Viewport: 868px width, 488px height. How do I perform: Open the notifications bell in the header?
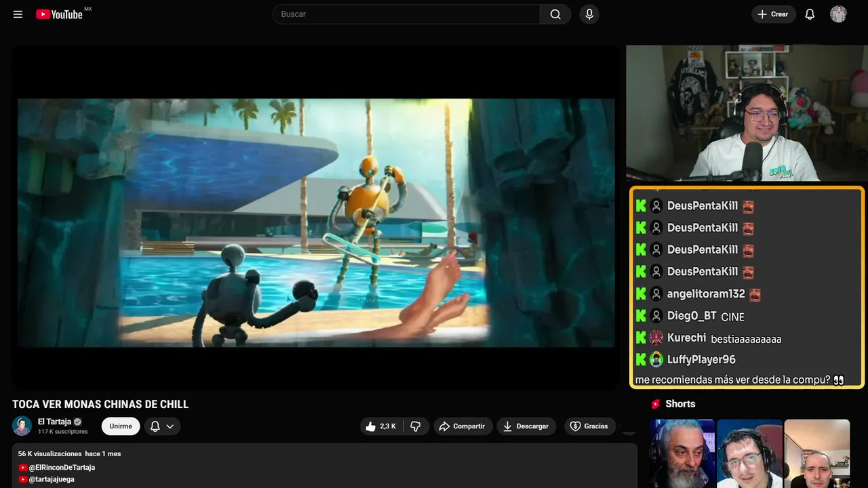[x=810, y=14]
